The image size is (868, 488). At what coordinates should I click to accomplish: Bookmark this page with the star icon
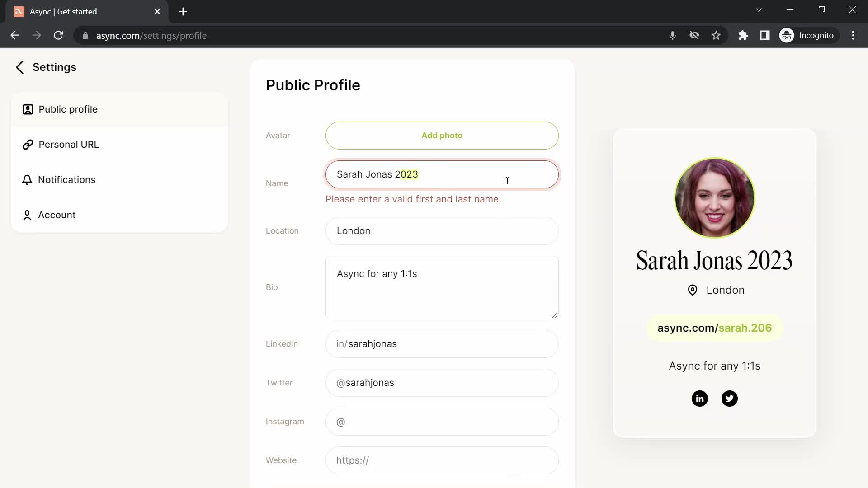pyautogui.click(x=716, y=35)
